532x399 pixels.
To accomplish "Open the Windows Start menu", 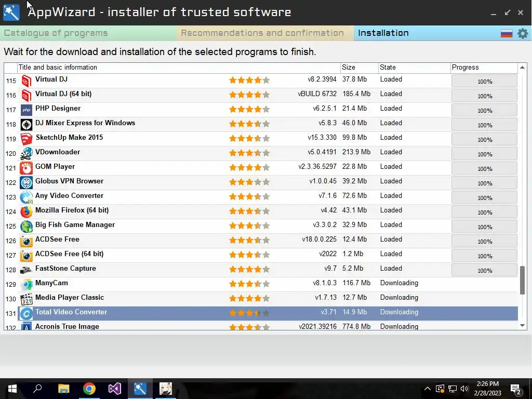I will [12, 389].
